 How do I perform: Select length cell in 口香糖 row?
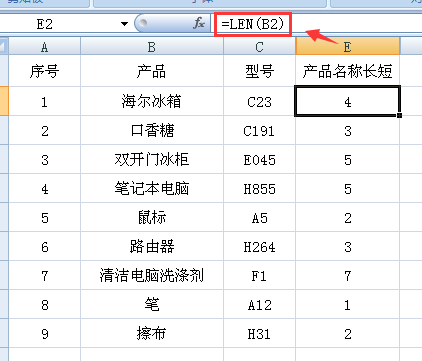click(347, 130)
